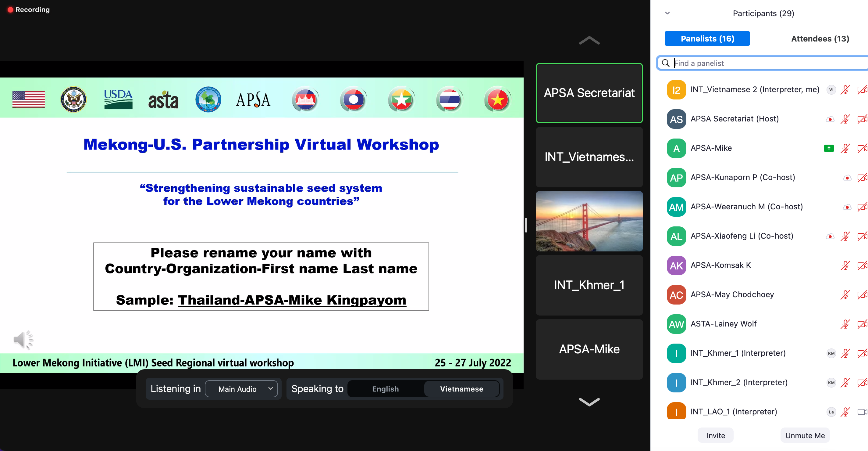The width and height of the screenshot is (868, 451).
Task: Click ASTA-Lainey Wolf's muted microphone icon
Action: (845, 324)
